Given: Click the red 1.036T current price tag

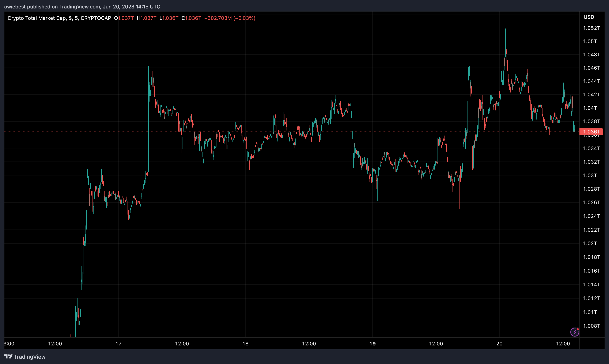Looking at the screenshot, I should click(591, 132).
